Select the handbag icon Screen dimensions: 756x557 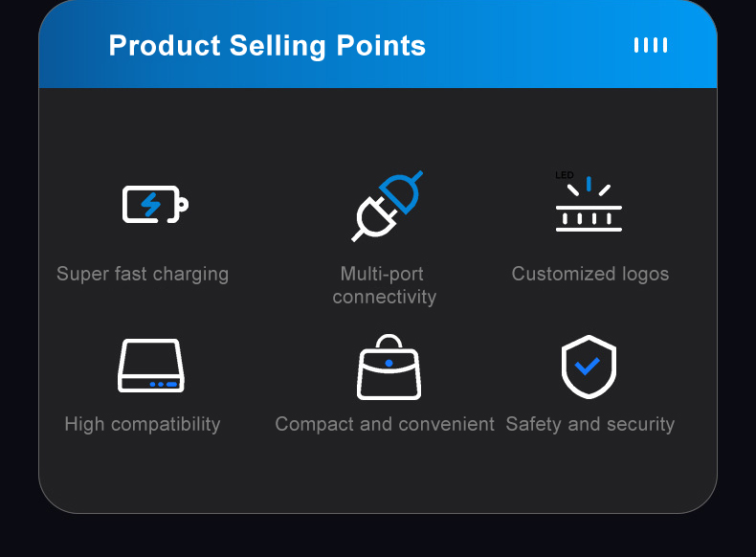coord(389,367)
